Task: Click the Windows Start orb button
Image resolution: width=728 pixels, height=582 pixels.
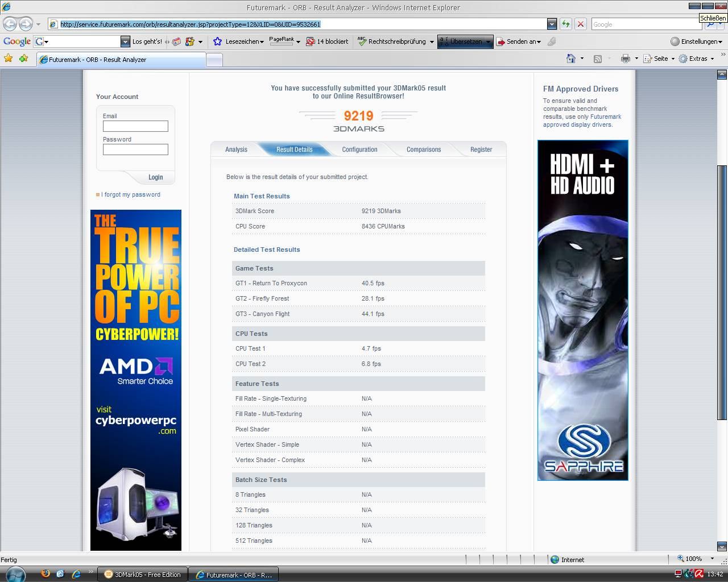Action: click(15, 574)
